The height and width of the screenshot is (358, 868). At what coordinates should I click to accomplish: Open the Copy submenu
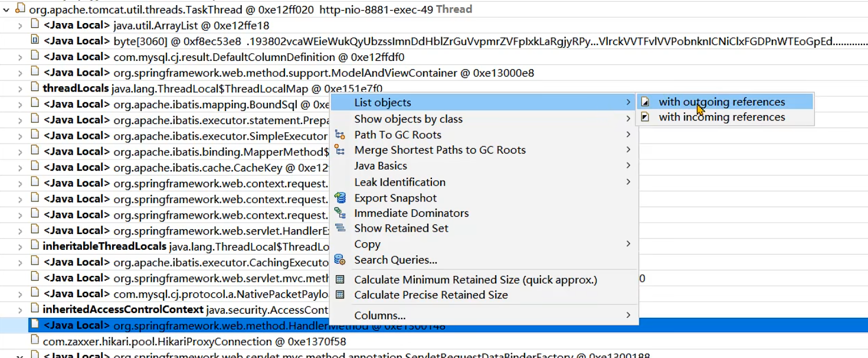[483, 244]
